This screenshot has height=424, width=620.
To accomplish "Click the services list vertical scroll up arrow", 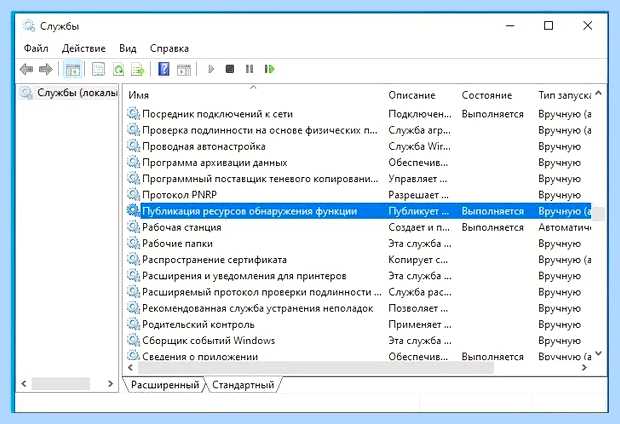I will point(599,93).
